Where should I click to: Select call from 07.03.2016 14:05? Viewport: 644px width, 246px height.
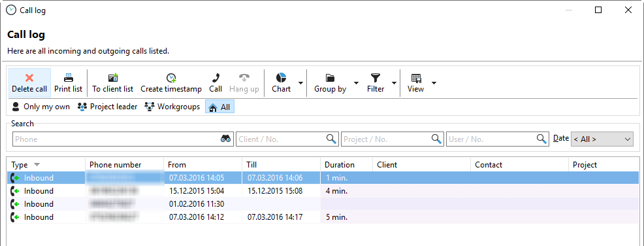pos(323,178)
